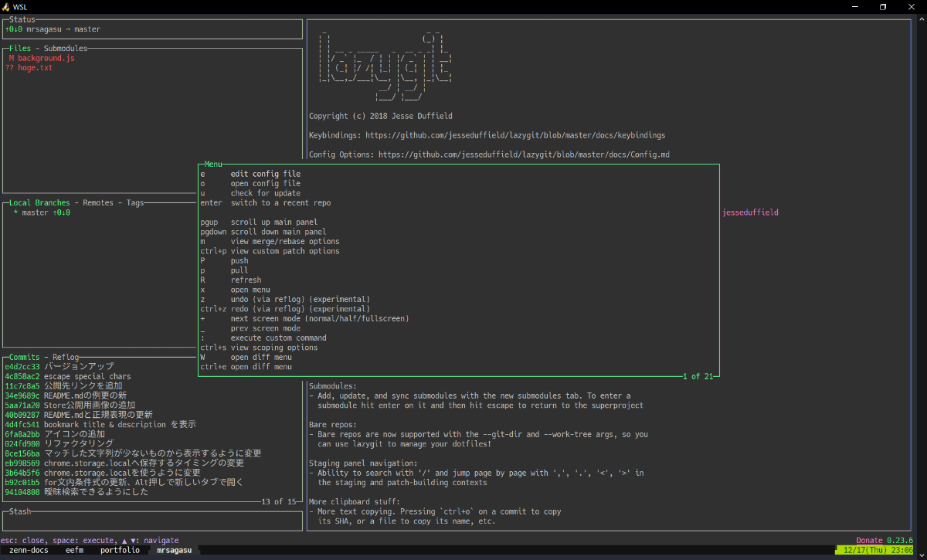Click the '13 of 15' commit counter
927x560 pixels.
pos(279,502)
